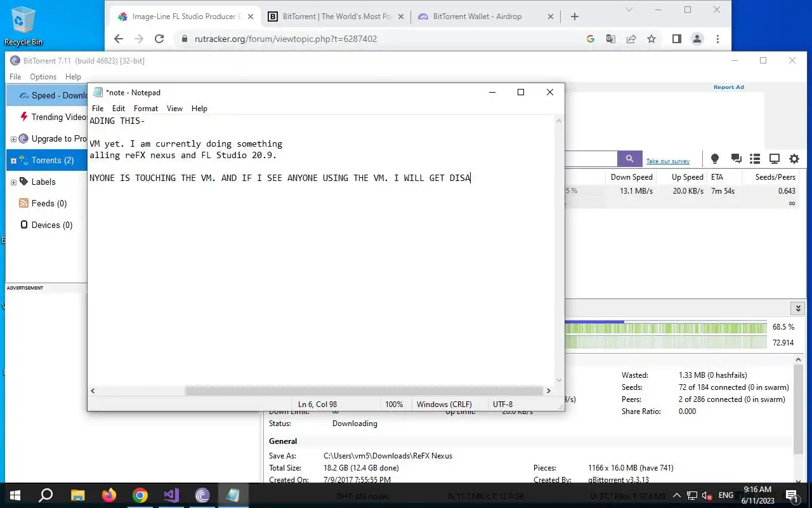Open Chrome profile avatar
The width and height of the screenshot is (812, 508).
(x=697, y=39)
